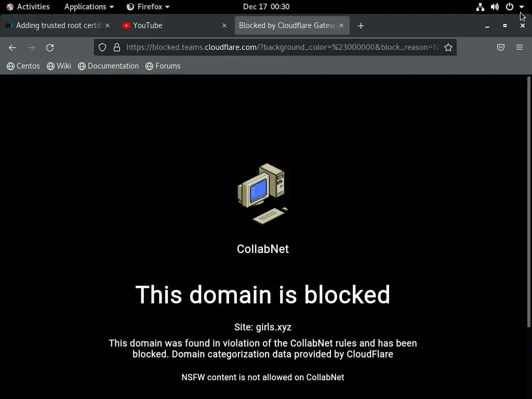Bookmark this page with the star
532x399 pixels.
point(448,47)
